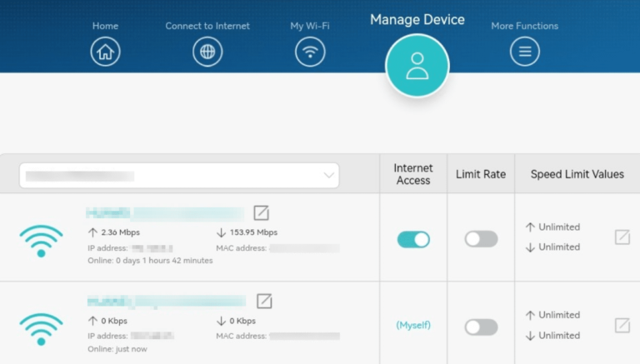The width and height of the screenshot is (640, 364).
Task: Click the My Wi-Fi signal icon
Action: pyautogui.click(x=310, y=52)
